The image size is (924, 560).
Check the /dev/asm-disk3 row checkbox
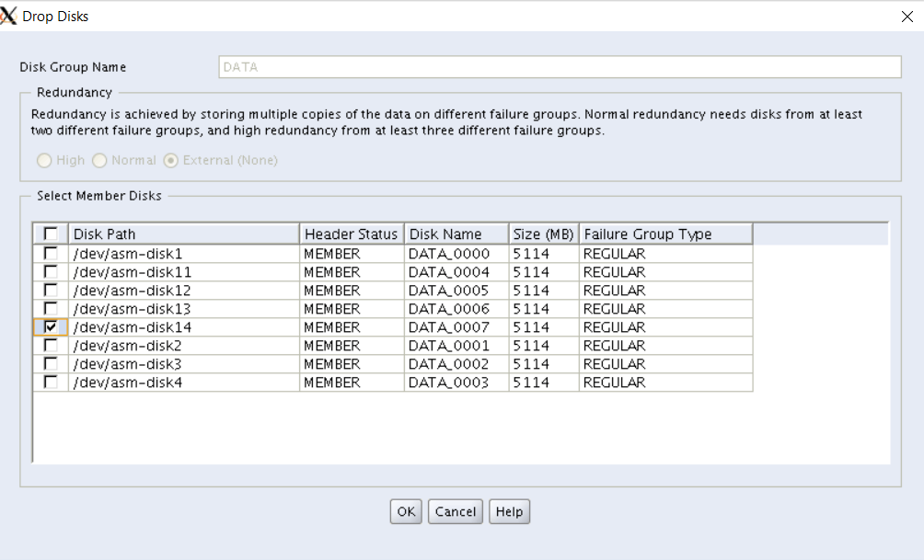(51, 363)
